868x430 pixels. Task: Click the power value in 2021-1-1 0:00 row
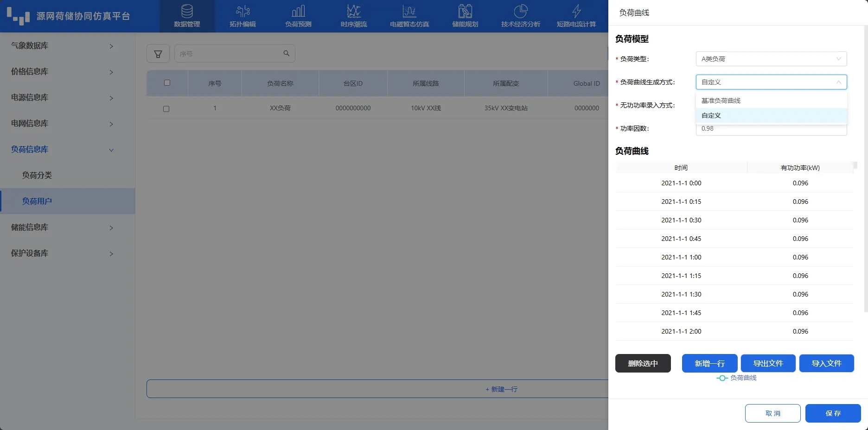[800, 183]
